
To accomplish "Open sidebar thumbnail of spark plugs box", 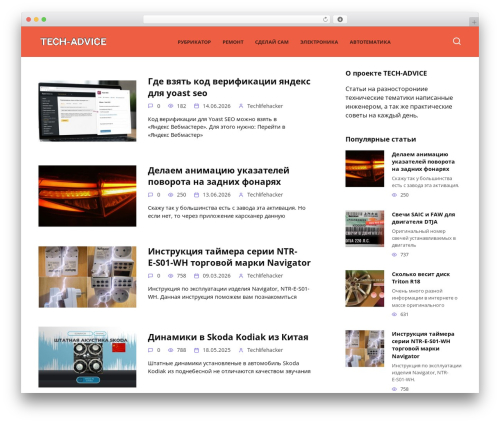I will [365, 229].
